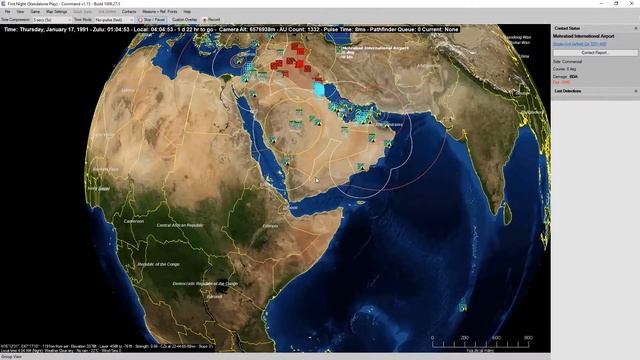Click the Start / Pause button
The image size is (640, 360).
click(x=151, y=20)
